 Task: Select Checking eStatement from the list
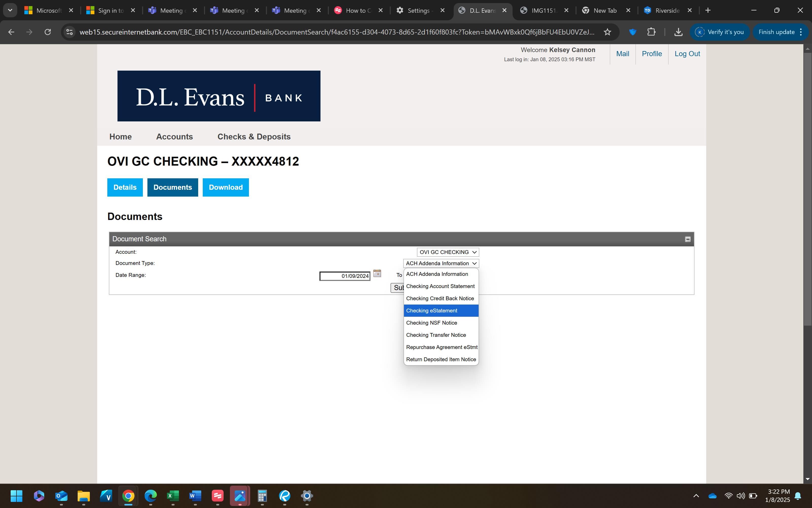click(x=441, y=310)
